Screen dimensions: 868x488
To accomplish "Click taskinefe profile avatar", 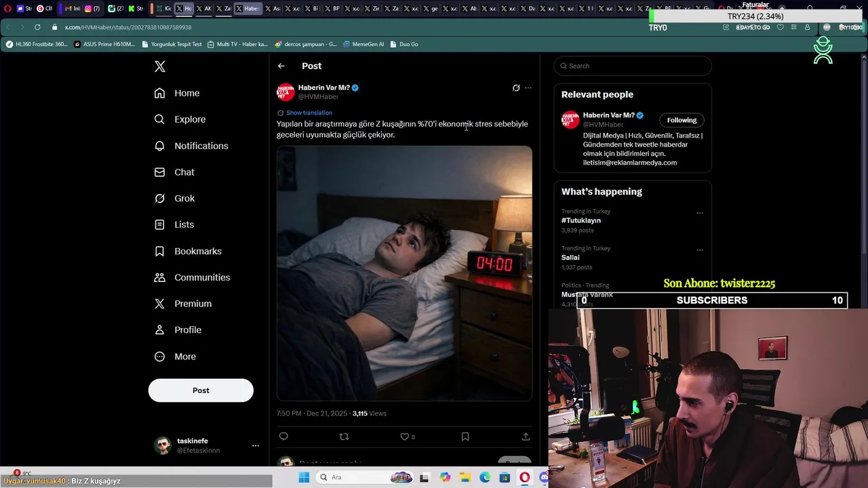I will click(163, 445).
